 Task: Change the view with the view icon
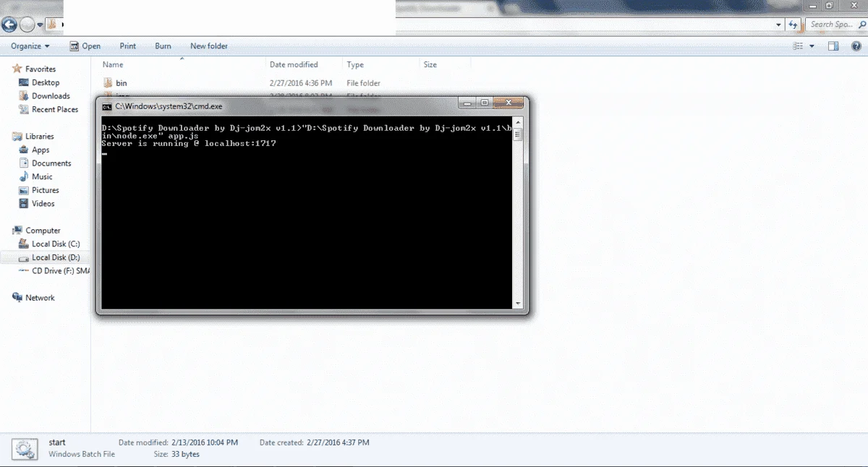pos(799,46)
